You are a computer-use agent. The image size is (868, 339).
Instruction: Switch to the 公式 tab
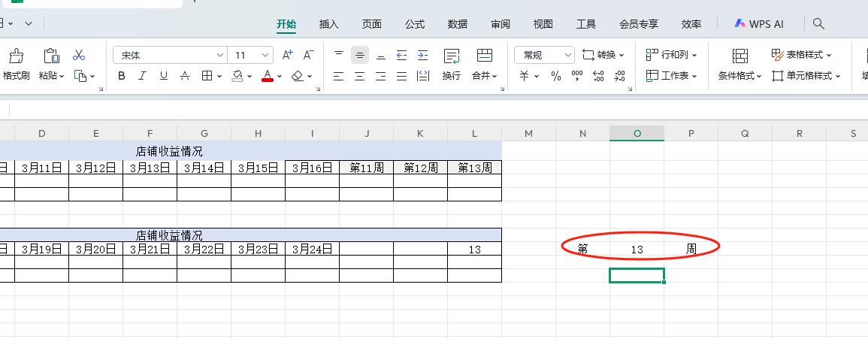(x=415, y=24)
